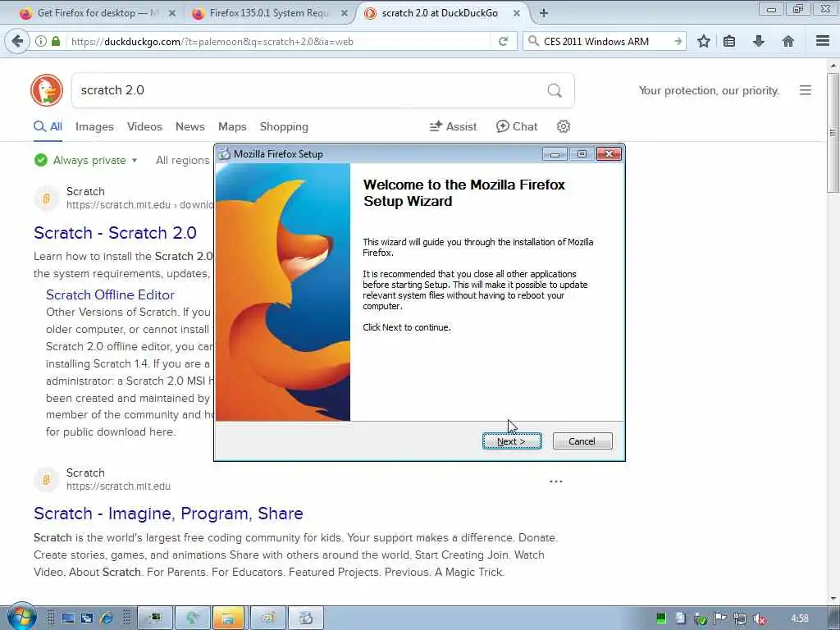Open search settings gear icon
Viewport: 840px width, 630px height.
(x=563, y=126)
